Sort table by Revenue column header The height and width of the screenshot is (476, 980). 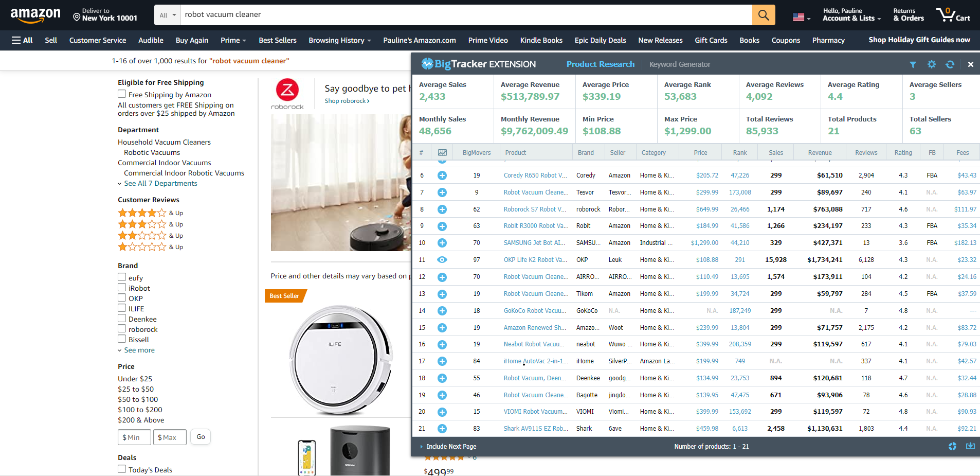coord(820,153)
